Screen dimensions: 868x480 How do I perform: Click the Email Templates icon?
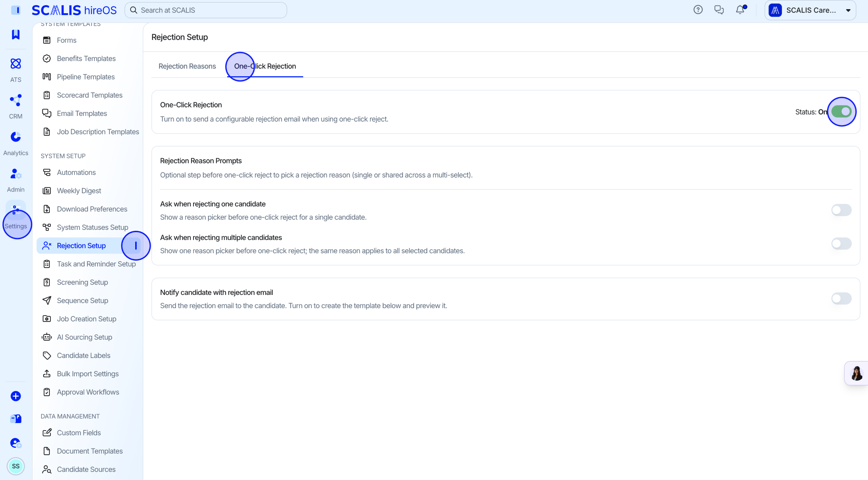47,114
